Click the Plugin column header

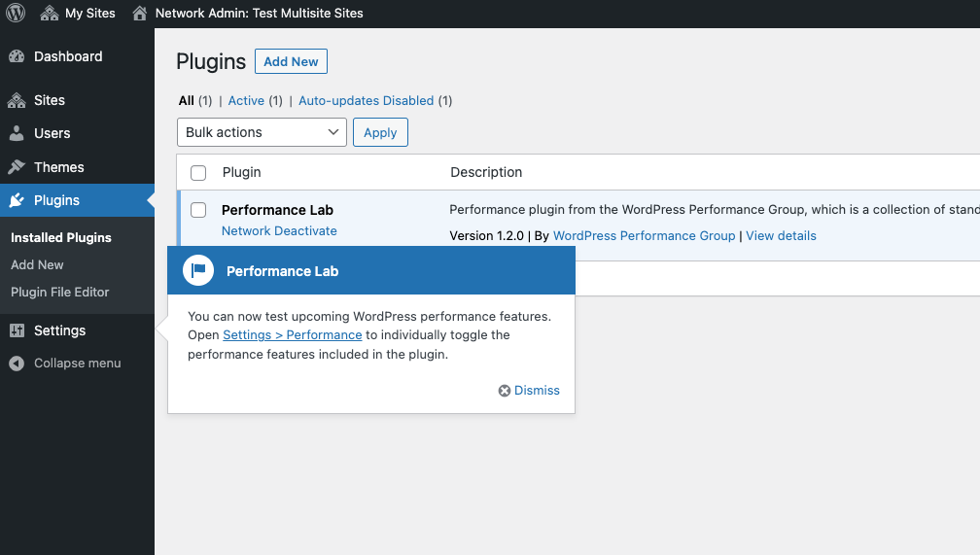pyautogui.click(x=242, y=172)
